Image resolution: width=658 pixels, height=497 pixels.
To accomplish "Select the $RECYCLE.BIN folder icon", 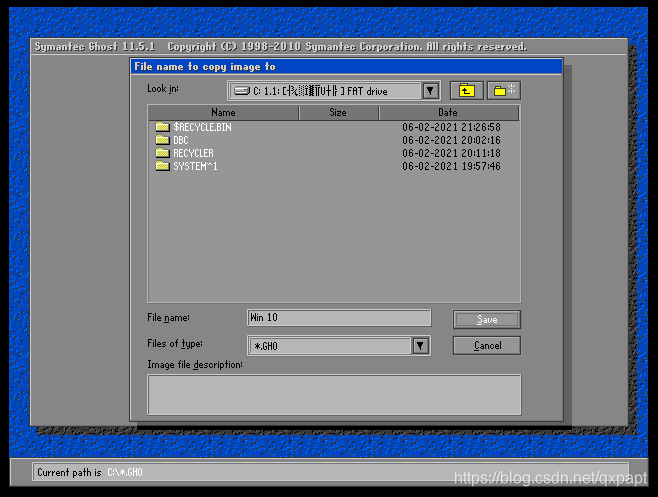I will tap(162, 127).
